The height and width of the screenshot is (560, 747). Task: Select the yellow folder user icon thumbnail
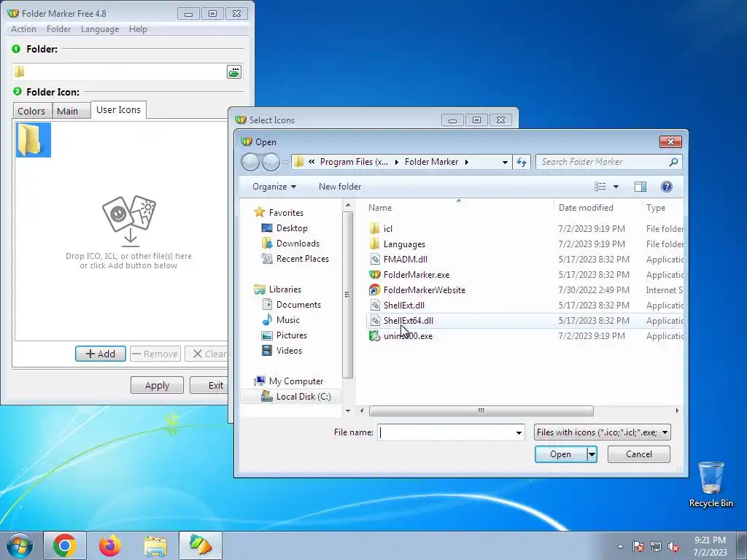tap(34, 140)
